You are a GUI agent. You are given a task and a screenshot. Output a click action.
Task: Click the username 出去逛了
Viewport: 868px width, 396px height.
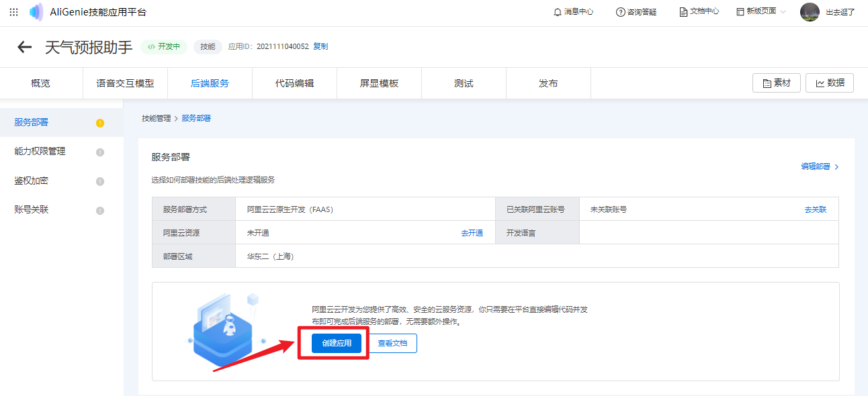point(840,12)
